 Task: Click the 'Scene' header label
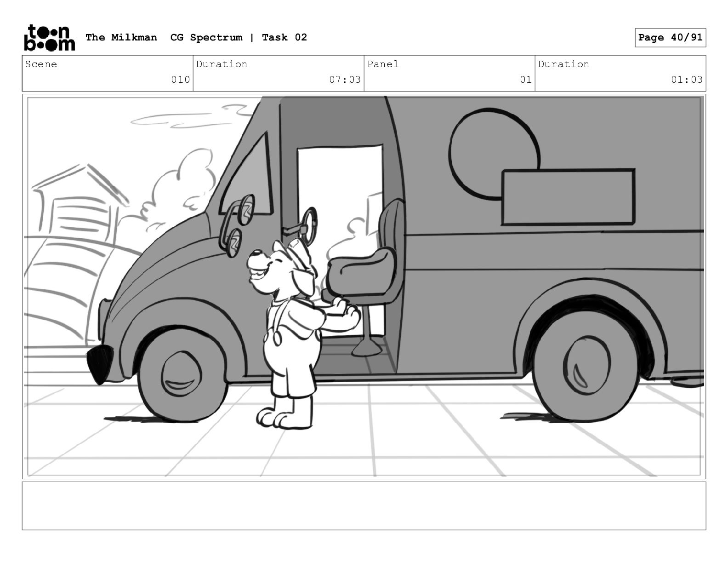point(41,64)
